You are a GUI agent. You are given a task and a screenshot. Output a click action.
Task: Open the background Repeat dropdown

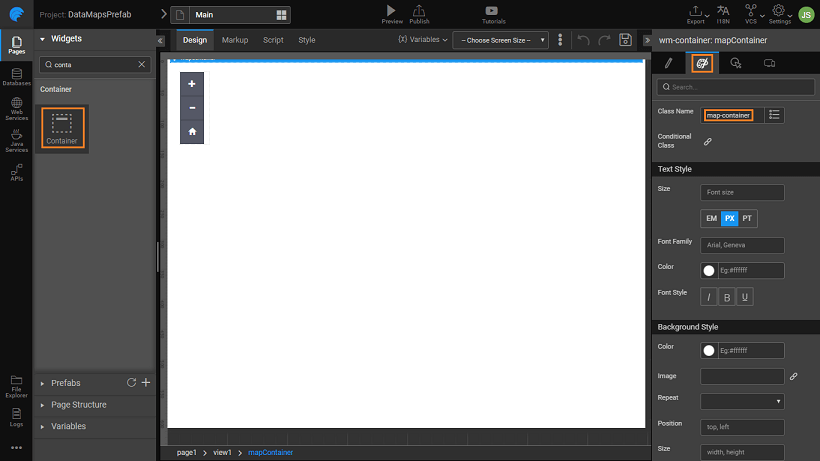(x=742, y=401)
